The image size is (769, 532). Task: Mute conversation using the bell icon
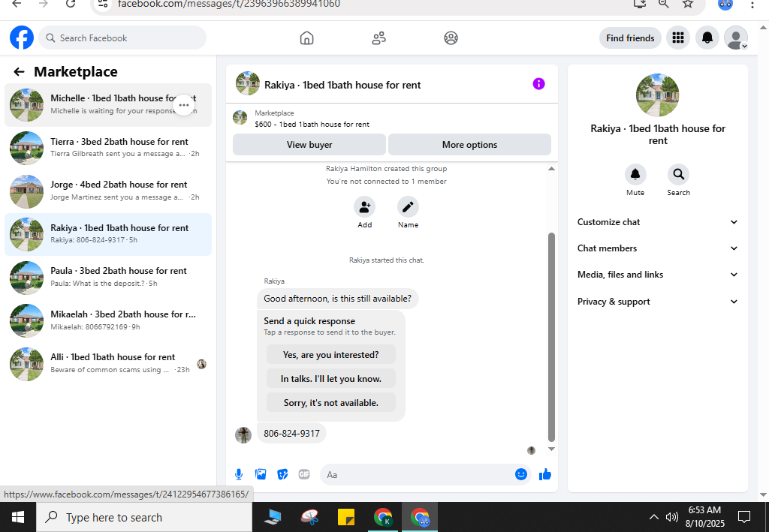coord(635,174)
